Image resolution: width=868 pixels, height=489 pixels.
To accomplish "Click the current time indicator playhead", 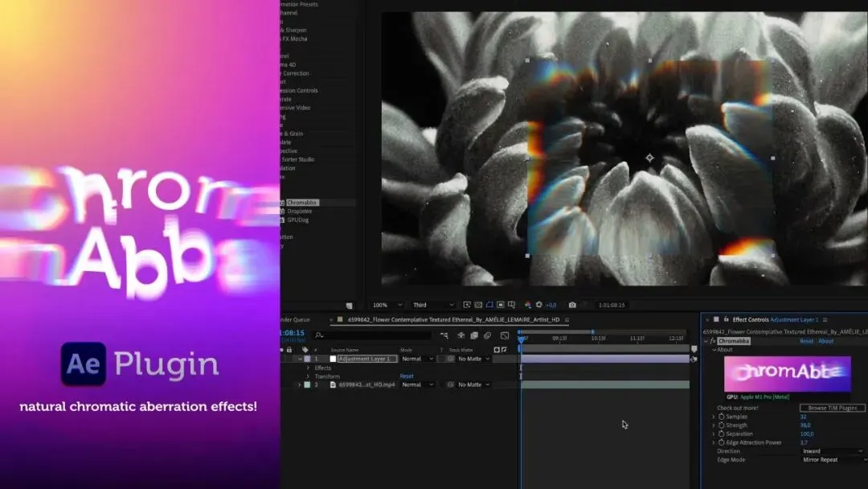I will (x=520, y=339).
